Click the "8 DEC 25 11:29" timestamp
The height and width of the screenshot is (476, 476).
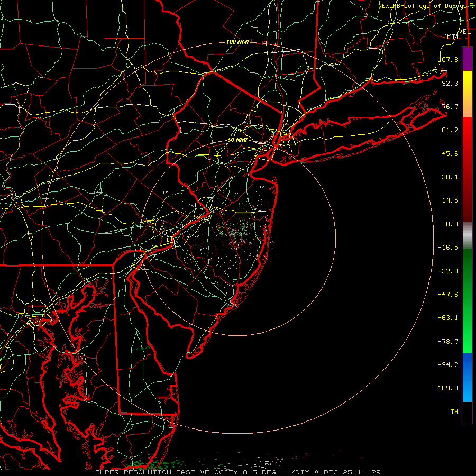(348, 472)
